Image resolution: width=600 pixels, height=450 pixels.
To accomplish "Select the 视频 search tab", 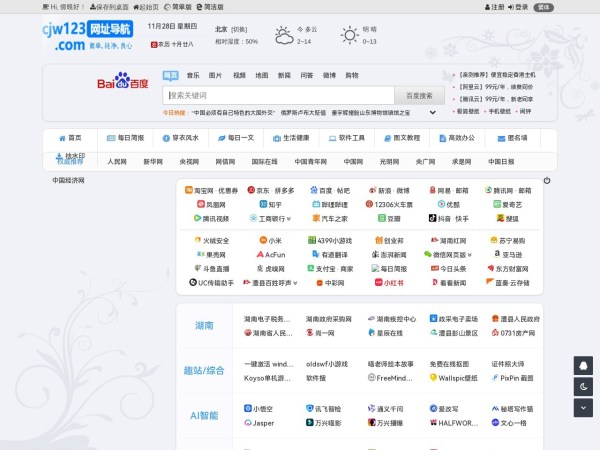I will click(x=239, y=75).
